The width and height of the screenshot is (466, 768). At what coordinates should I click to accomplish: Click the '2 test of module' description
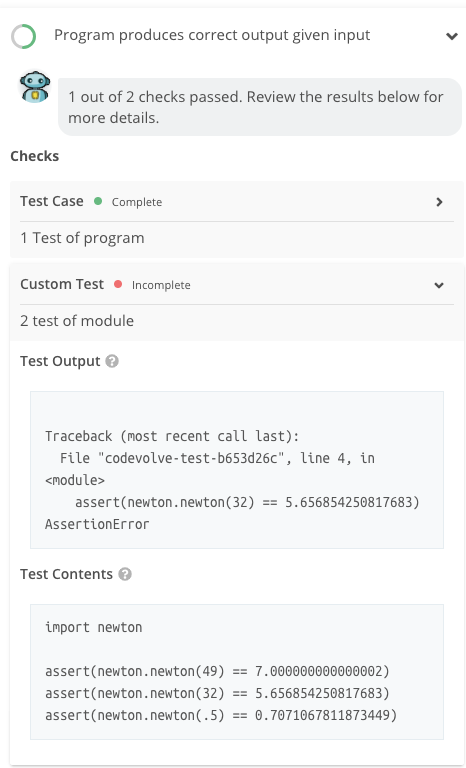(x=77, y=321)
